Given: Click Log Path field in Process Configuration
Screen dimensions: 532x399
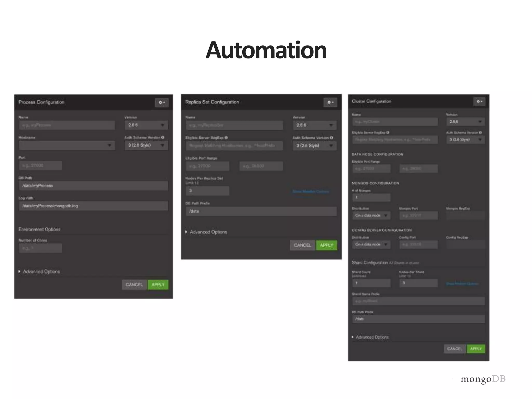Looking at the screenshot, I should [93, 206].
